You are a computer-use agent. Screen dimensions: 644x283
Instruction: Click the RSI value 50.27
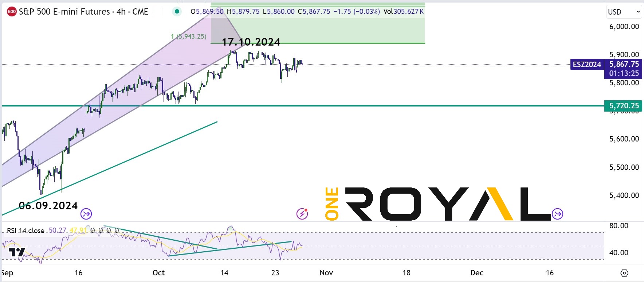(58, 230)
